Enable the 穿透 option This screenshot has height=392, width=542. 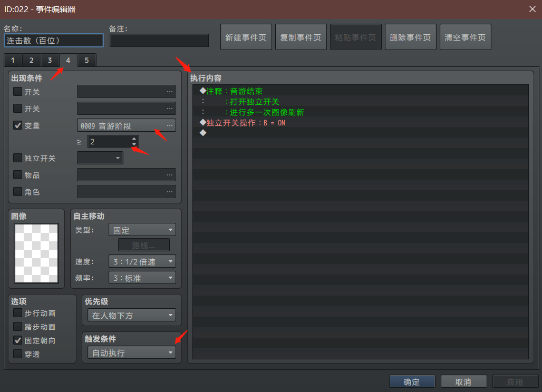(x=17, y=354)
